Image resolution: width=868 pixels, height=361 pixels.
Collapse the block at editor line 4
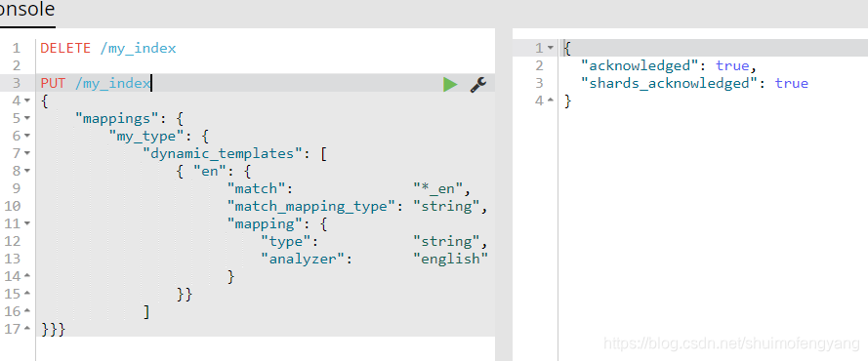pos(27,100)
